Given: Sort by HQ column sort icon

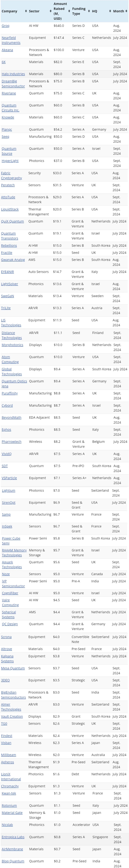Looking at the screenshot, I should point(110,11).
